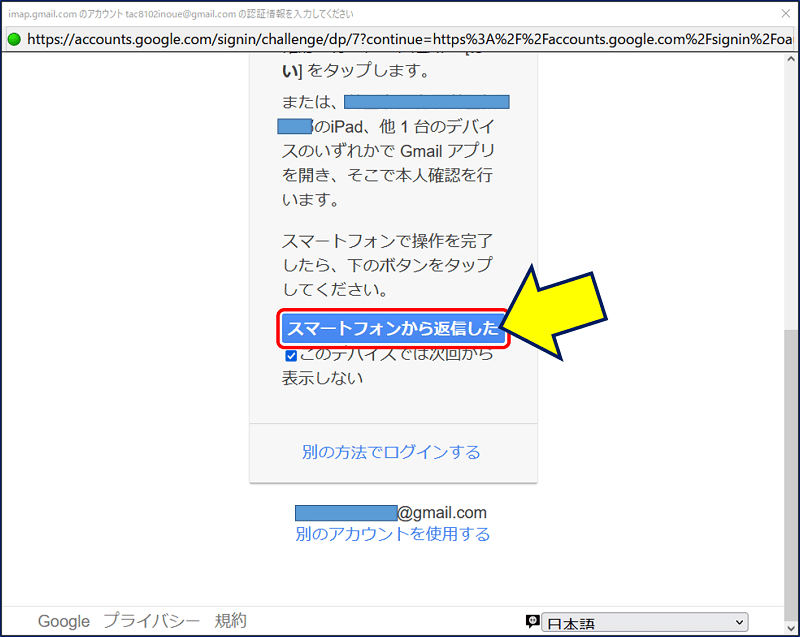Uncheck 'このデバイスでは次回から表示しない' checkbox
The image size is (800, 637).
pyautogui.click(x=291, y=355)
